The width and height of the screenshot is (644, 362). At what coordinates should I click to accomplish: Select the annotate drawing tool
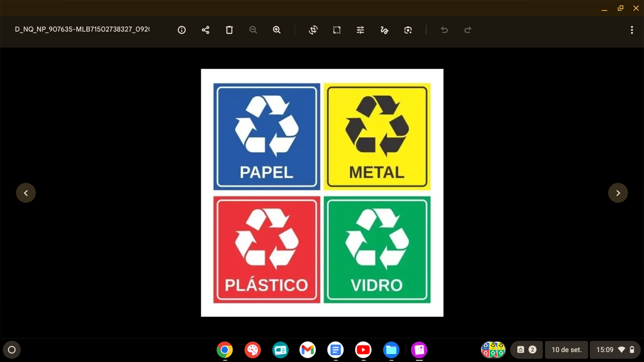(384, 30)
